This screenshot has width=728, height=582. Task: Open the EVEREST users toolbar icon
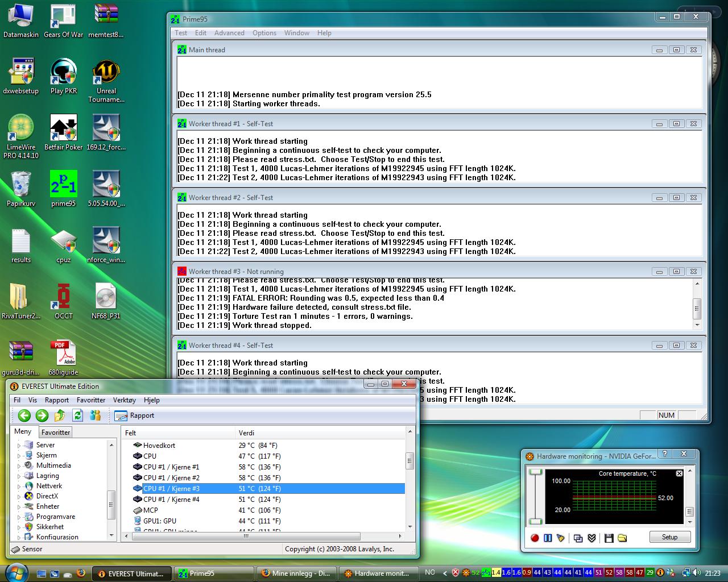[x=96, y=415]
